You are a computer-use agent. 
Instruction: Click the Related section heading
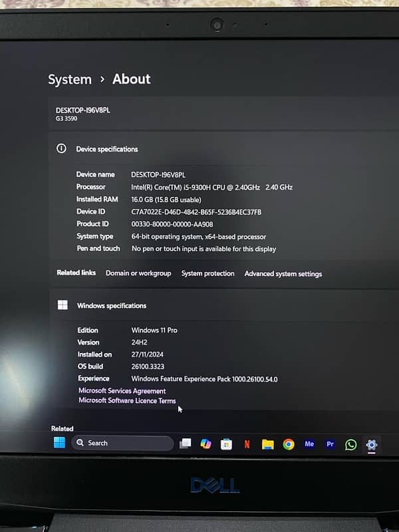pyautogui.click(x=62, y=428)
